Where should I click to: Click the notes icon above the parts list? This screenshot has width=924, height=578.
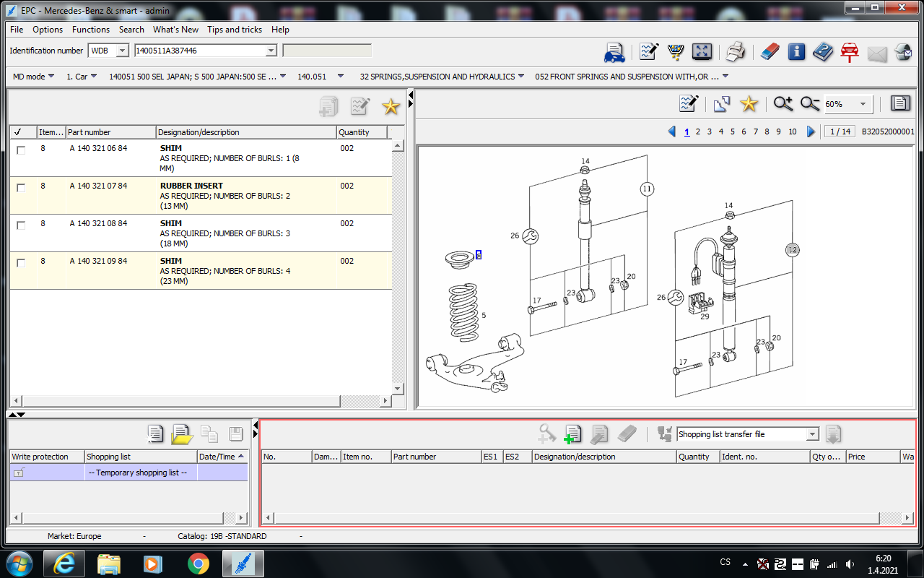[x=359, y=106]
